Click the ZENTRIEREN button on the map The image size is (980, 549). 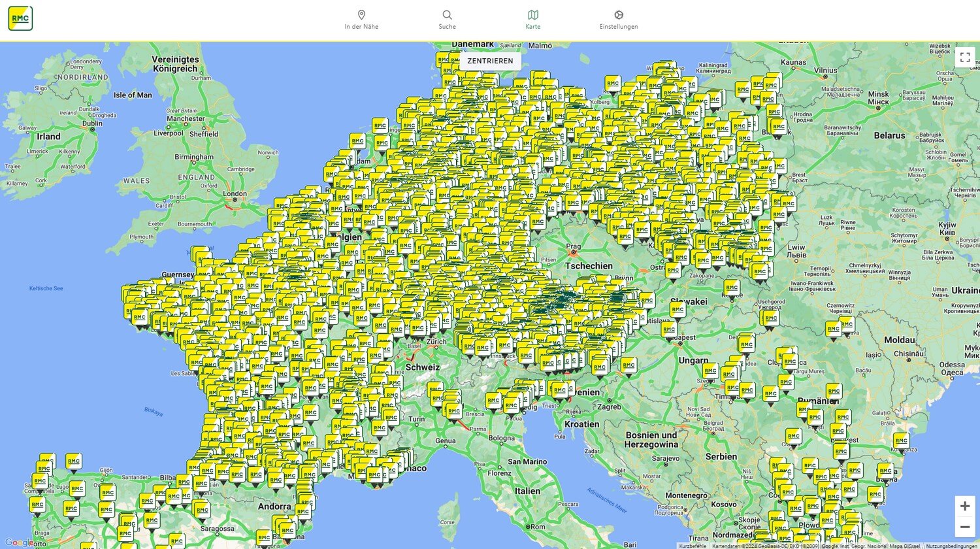490,61
